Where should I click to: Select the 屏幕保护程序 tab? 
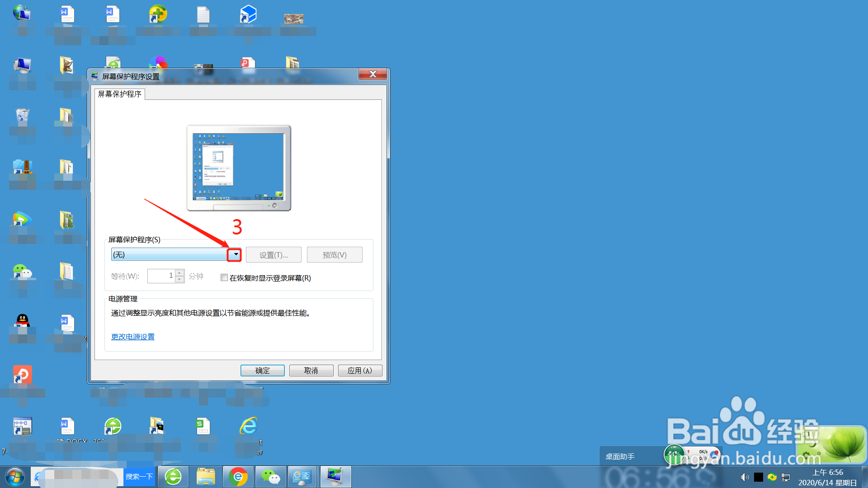120,94
